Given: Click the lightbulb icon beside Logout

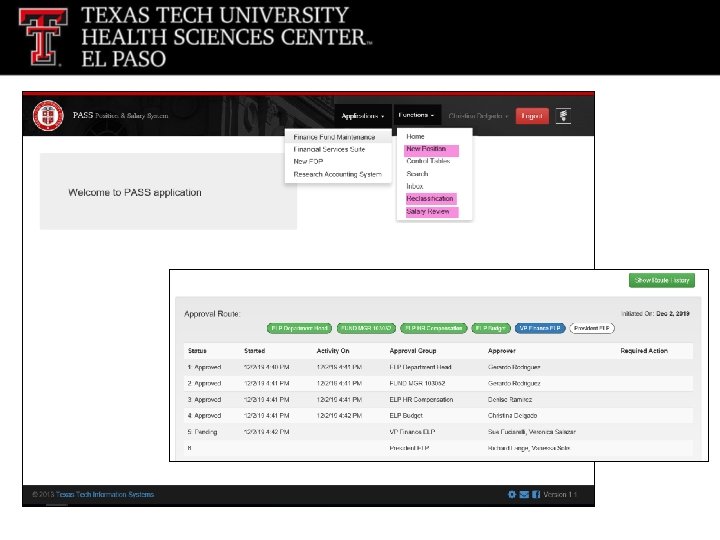Looking at the screenshot, I should [563, 115].
